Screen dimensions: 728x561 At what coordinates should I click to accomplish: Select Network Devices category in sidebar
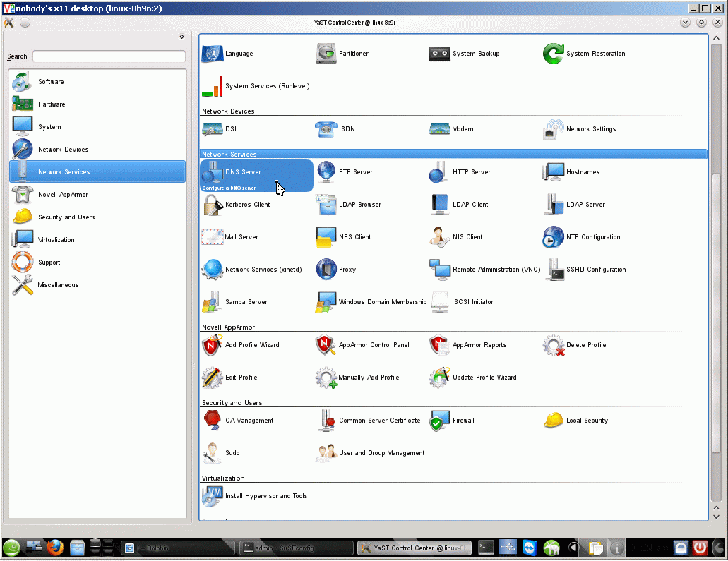point(97,150)
